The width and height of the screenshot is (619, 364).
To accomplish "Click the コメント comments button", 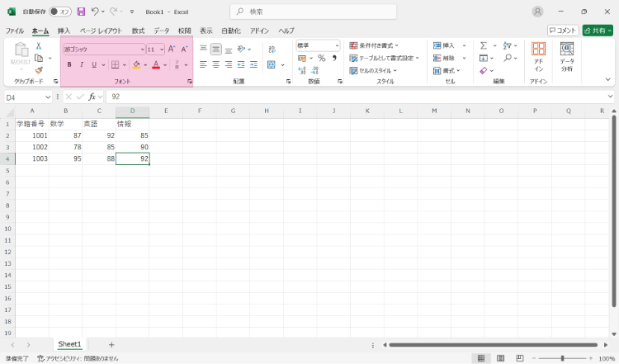I will tap(563, 31).
